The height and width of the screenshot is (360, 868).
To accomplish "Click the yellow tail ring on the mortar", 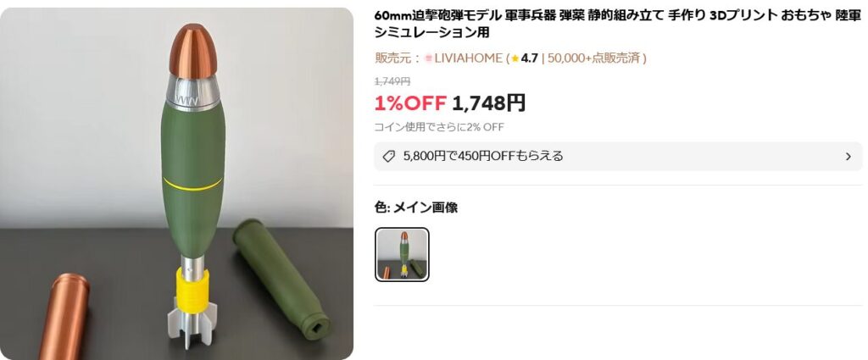I will pos(193,288).
